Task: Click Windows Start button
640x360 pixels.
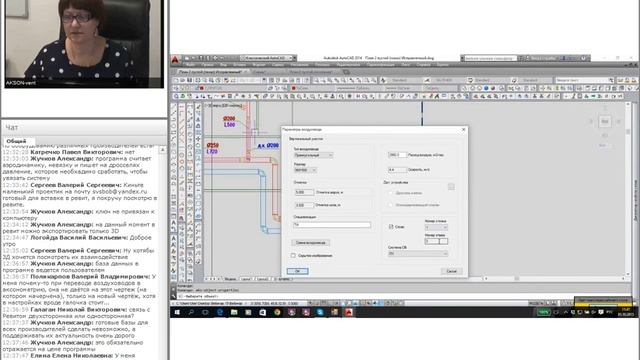Action: pyautogui.click(x=178, y=312)
